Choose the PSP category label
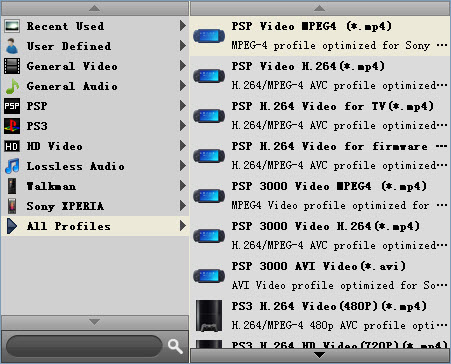This screenshot has width=451, height=364. (37, 106)
